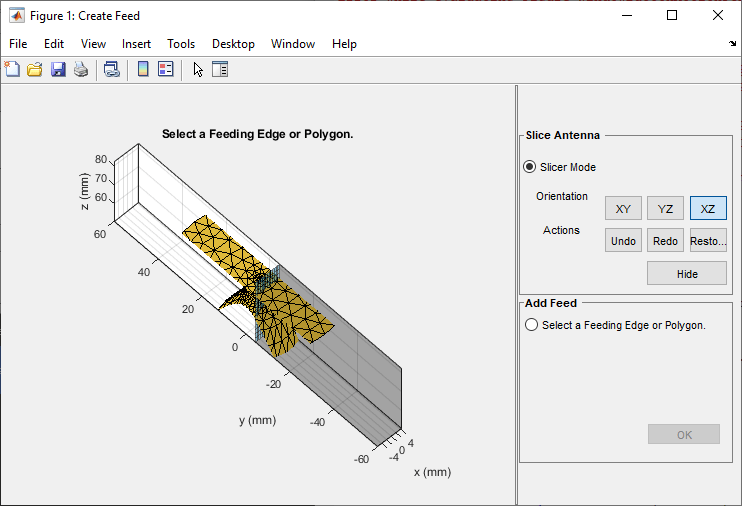Click the 'Add Feed' panel title

tap(551, 303)
